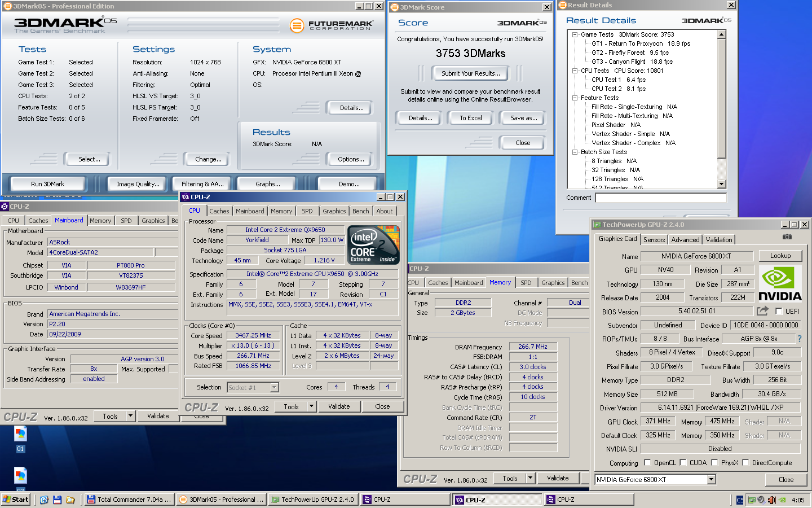Switch to Sensors tab in GPU-Z
Image resolution: width=812 pixels, height=508 pixels.
(x=654, y=240)
